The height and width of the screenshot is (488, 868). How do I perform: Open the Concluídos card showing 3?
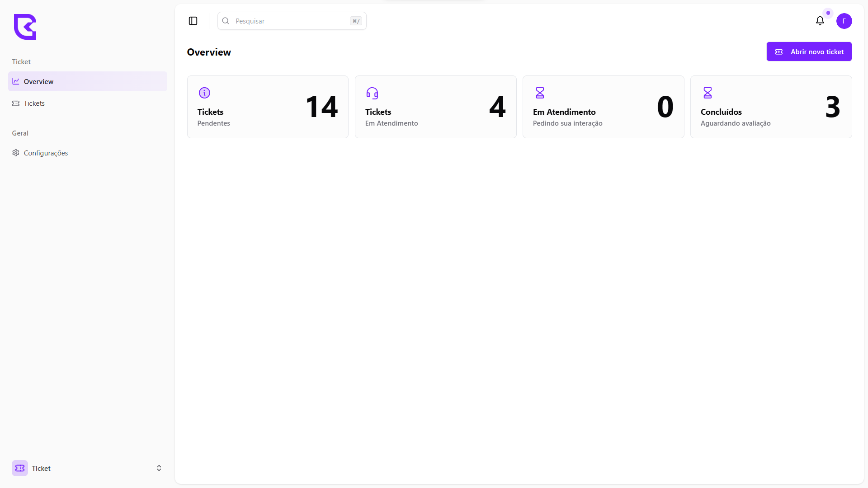(x=771, y=107)
